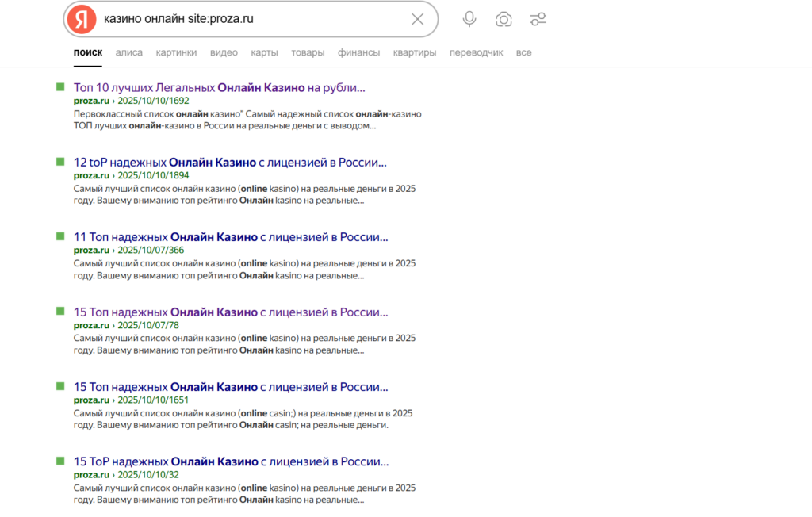812x517 pixels.
Task: Click snippet text under the '15 ToP' result
Action: 244,494
